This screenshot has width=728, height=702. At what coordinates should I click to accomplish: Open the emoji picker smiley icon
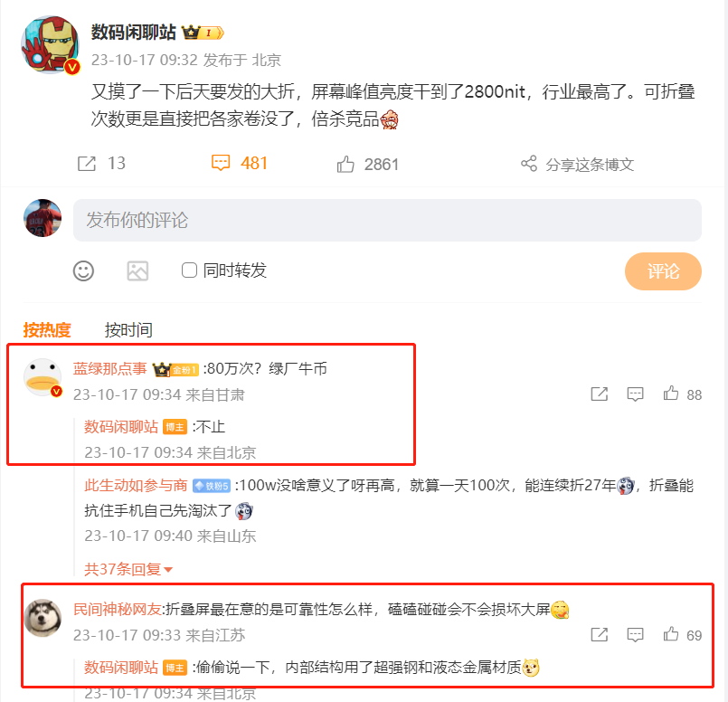(83, 270)
